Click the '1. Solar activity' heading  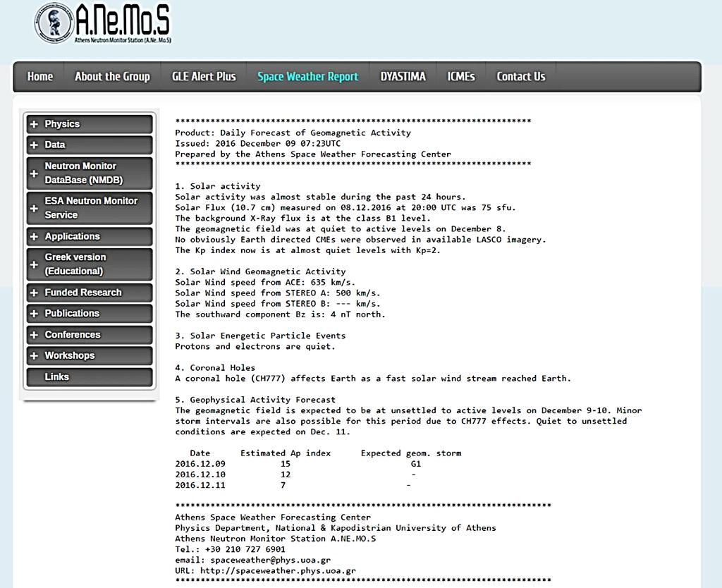click(218, 186)
